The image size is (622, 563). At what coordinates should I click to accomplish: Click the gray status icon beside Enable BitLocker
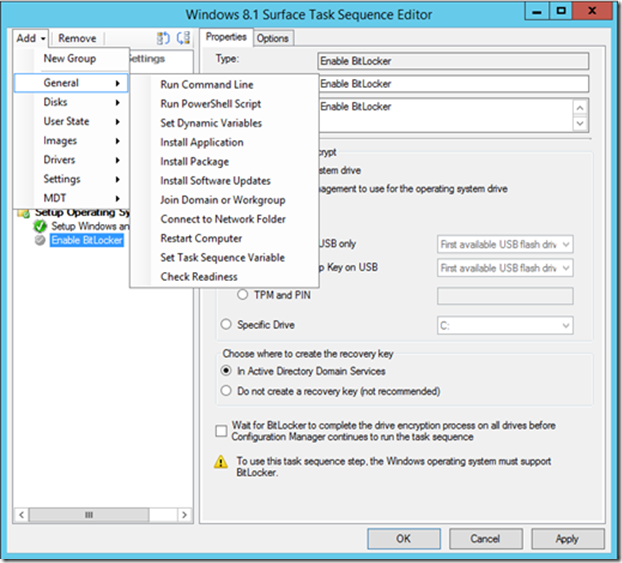click(40, 240)
